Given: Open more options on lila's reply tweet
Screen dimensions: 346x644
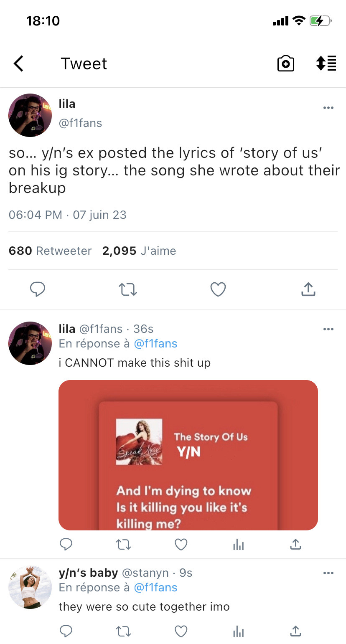Looking at the screenshot, I should 328,329.
